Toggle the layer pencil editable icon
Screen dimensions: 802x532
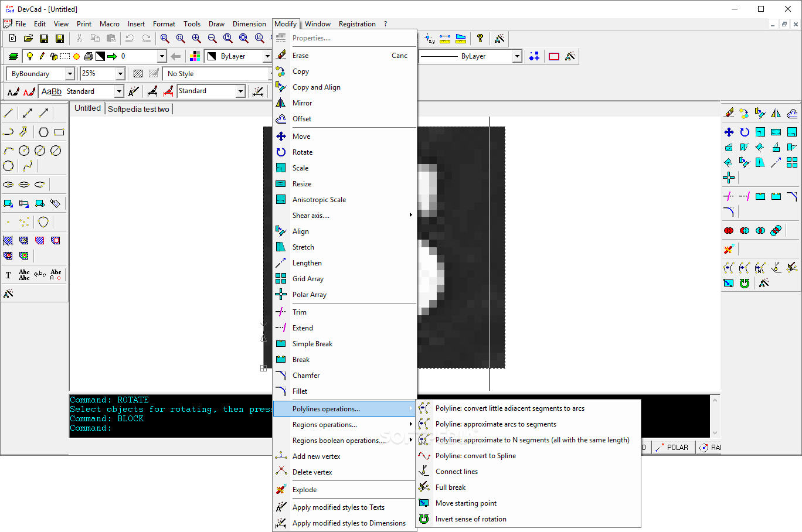(x=42, y=56)
